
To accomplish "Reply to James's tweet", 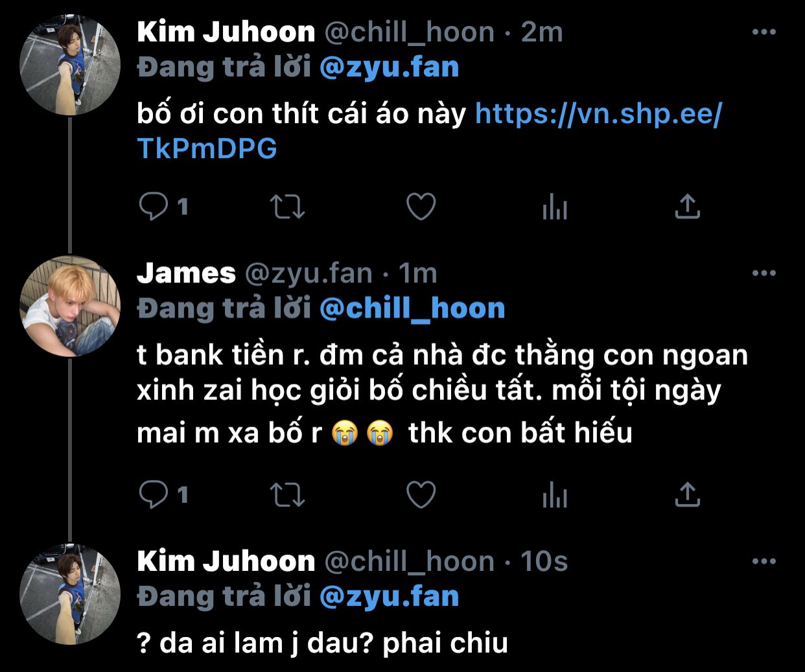I will click(x=163, y=495).
